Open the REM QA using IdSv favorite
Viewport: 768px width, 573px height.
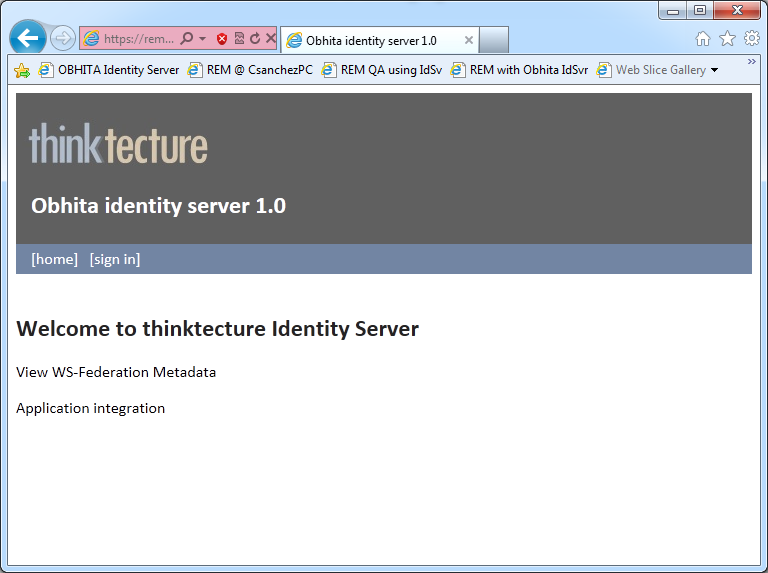[x=382, y=70]
